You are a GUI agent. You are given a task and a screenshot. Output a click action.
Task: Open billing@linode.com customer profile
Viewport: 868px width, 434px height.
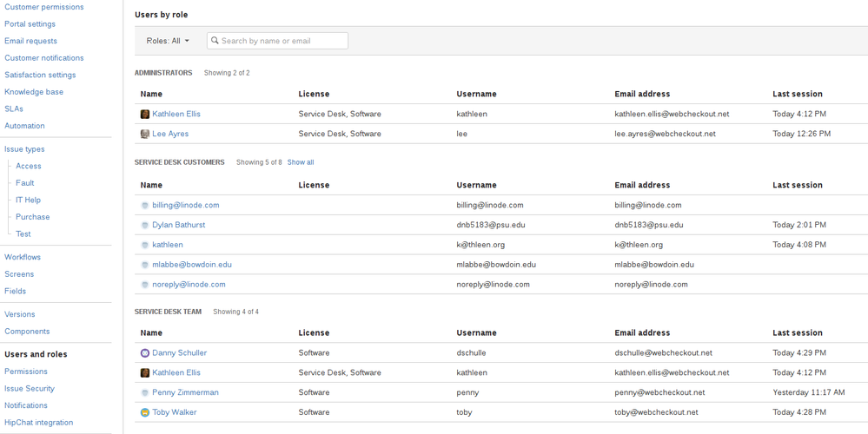(x=185, y=205)
